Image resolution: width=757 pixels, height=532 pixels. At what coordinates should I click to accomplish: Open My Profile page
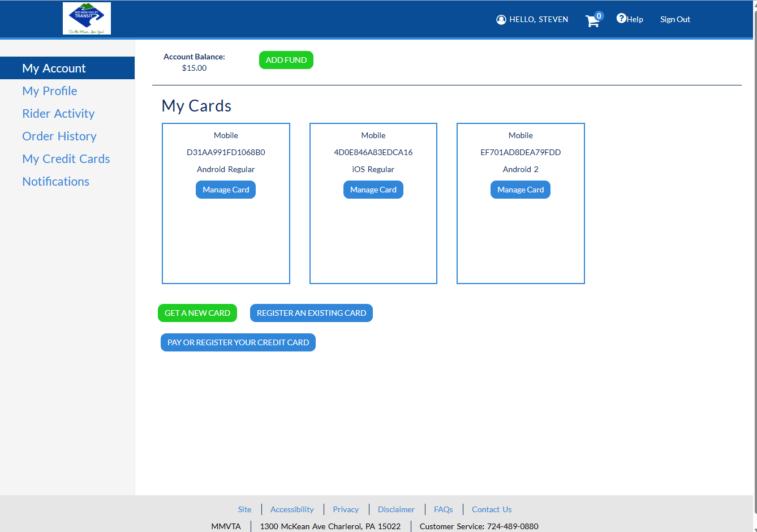50,91
